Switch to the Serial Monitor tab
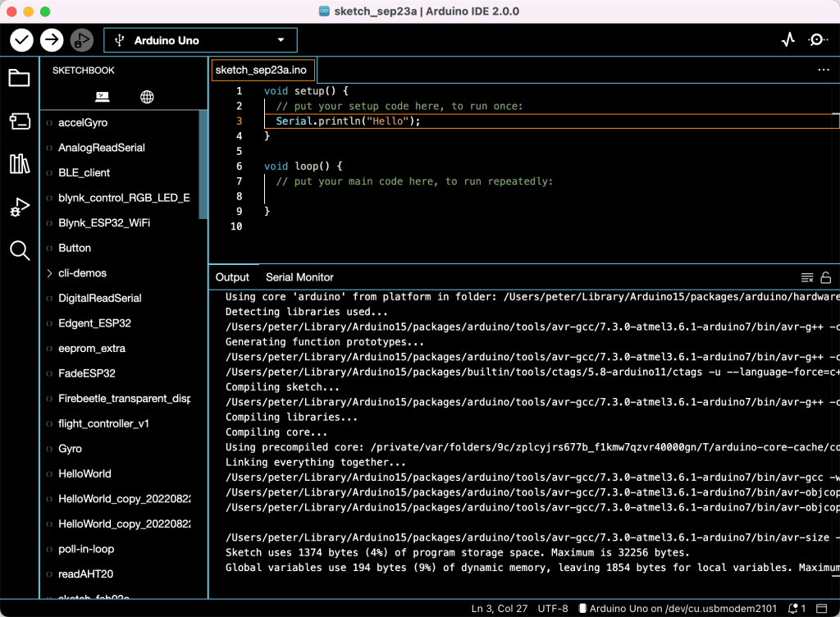Viewport: 840px width, 617px height. click(299, 277)
